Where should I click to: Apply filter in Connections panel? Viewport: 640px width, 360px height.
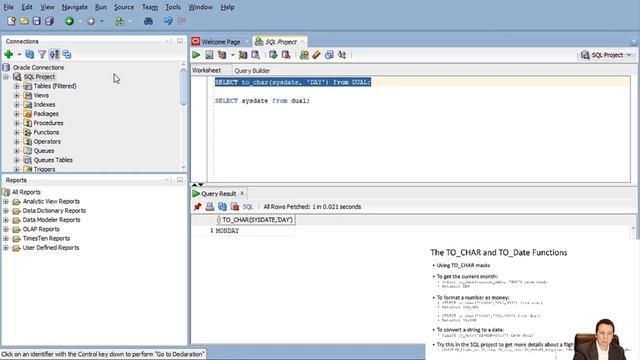tap(42, 54)
